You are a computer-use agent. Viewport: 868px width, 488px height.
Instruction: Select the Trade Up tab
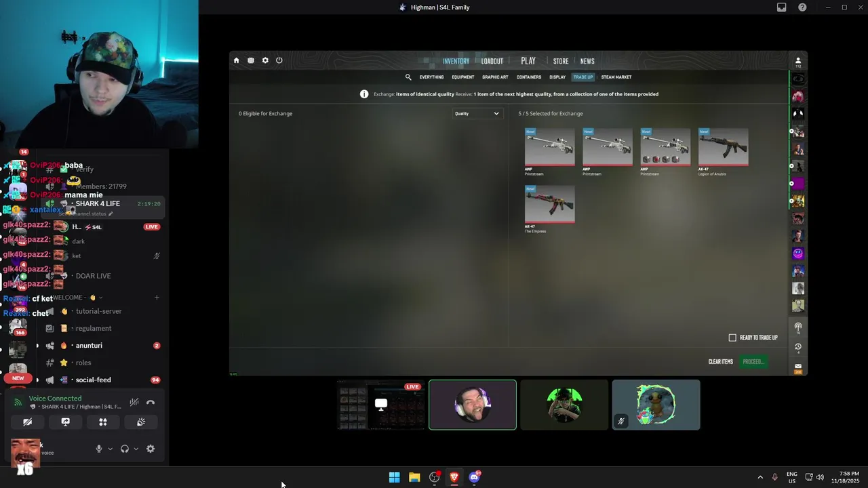click(x=583, y=77)
